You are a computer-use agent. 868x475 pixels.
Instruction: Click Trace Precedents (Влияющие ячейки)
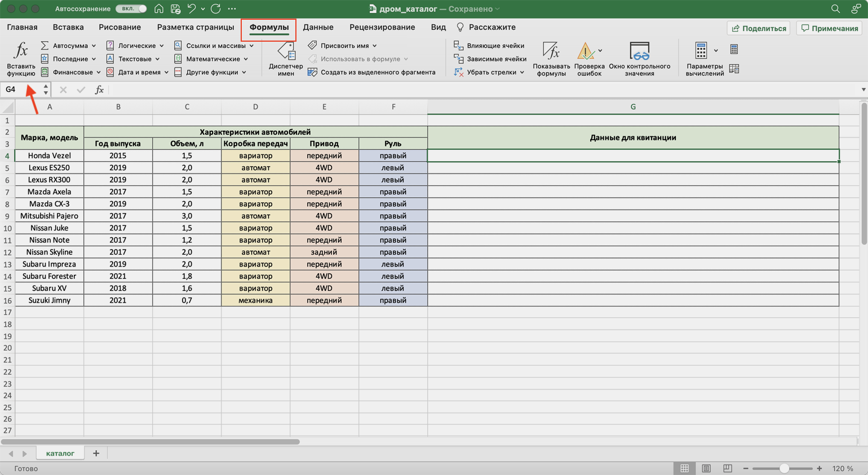pos(489,46)
